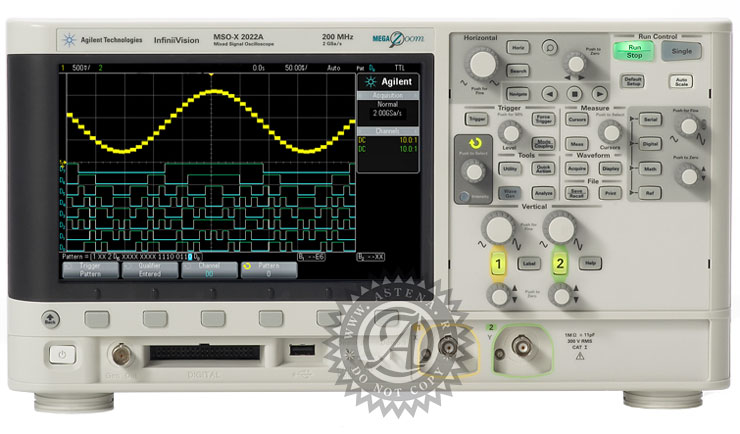Open the Mode/Coupling key

pos(543,143)
